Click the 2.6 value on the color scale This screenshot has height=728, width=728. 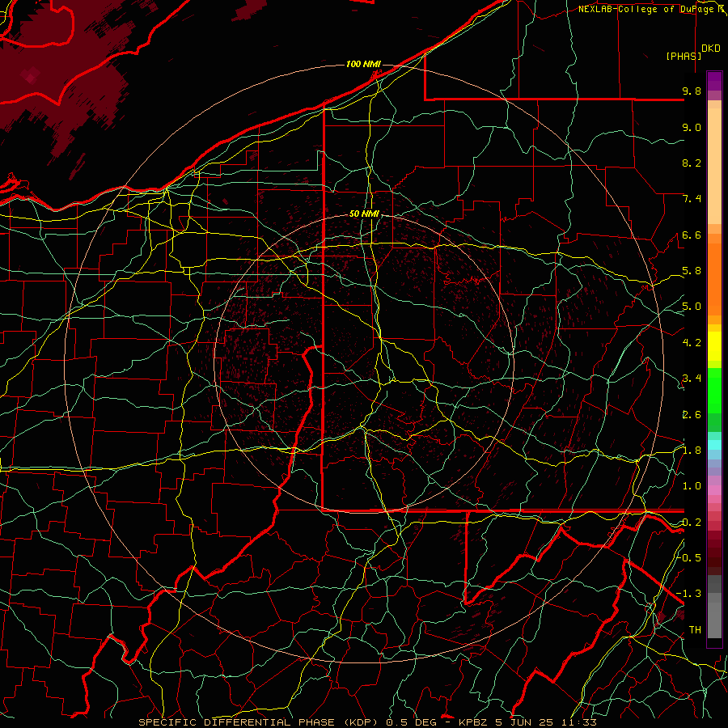692,414
